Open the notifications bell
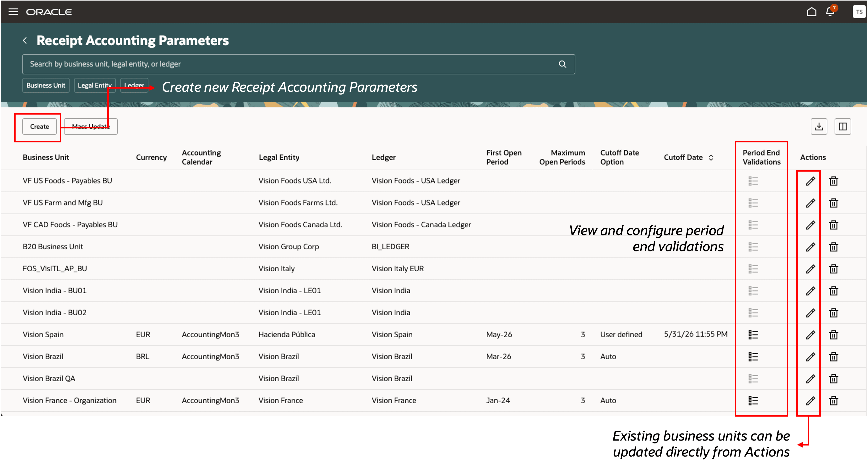868x469 pixels. (830, 12)
